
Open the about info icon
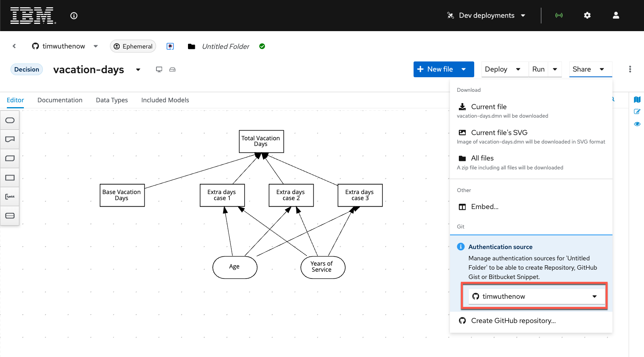click(74, 16)
